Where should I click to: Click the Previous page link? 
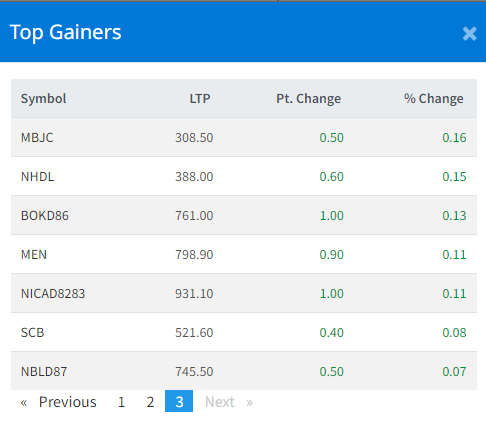pos(68,402)
